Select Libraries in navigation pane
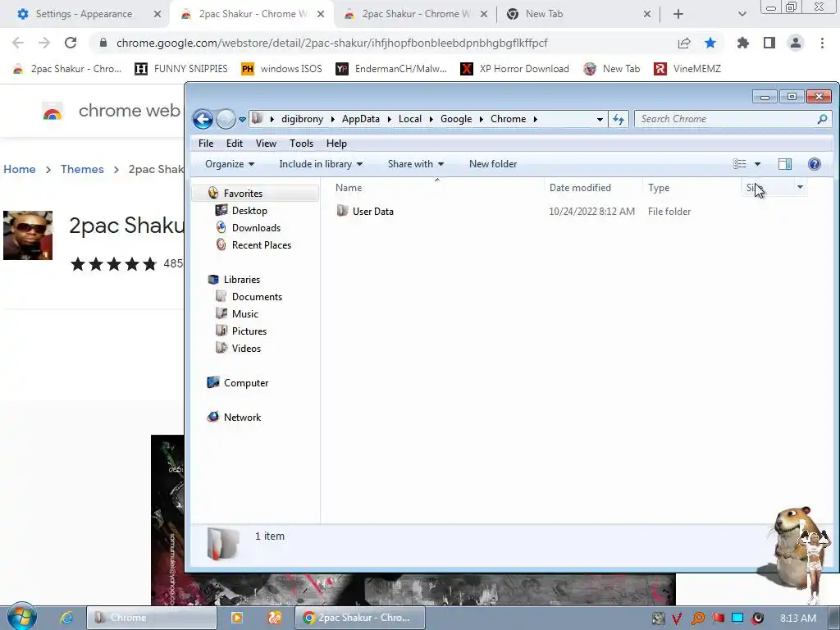The image size is (840, 630). (x=242, y=280)
